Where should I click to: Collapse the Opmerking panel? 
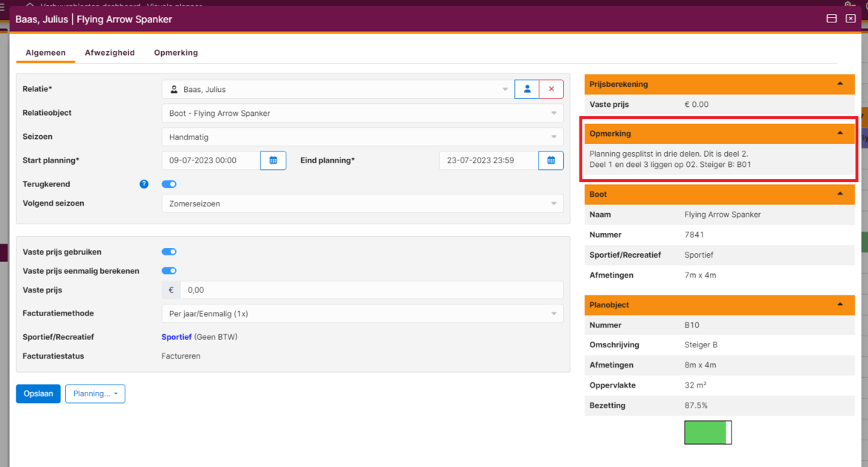[840, 134]
